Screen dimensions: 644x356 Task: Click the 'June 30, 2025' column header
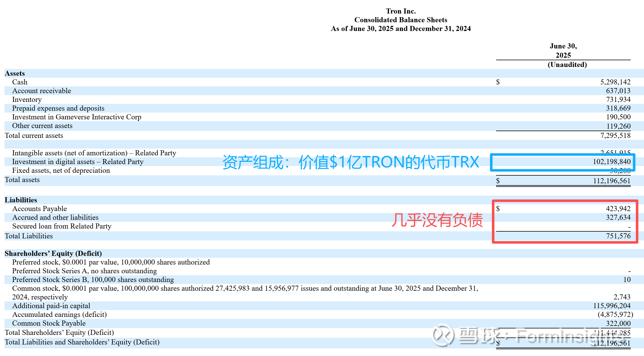[563, 50]
